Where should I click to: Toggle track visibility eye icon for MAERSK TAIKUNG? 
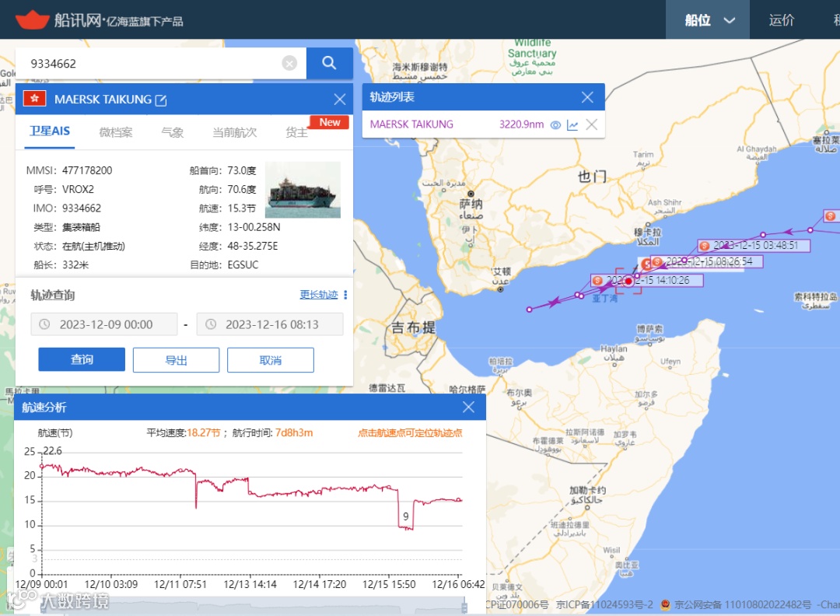pos(555,124)
